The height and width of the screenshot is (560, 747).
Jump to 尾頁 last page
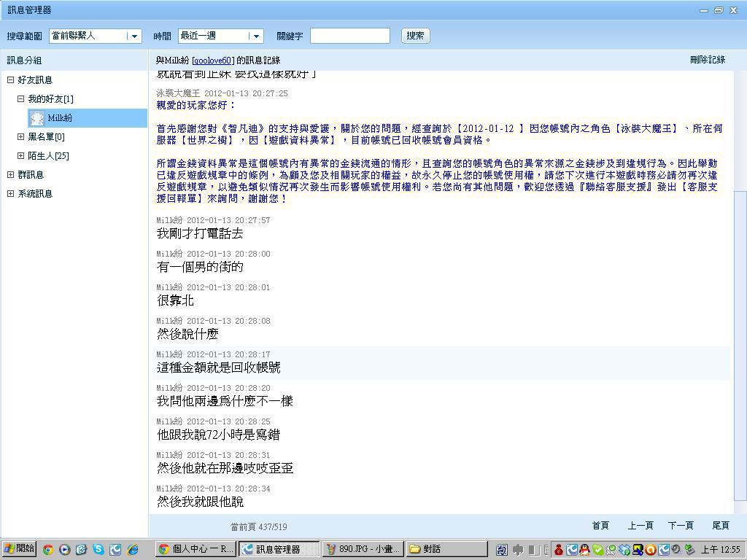point(720,525)
